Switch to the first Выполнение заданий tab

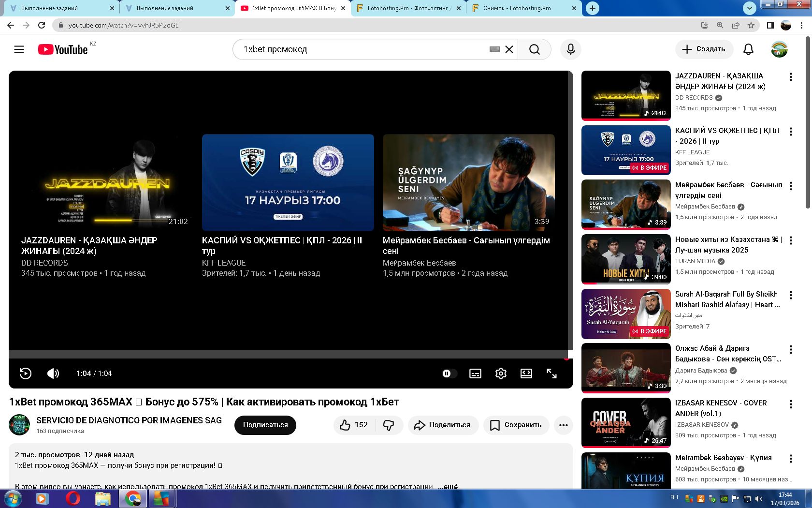coord(60,8)
